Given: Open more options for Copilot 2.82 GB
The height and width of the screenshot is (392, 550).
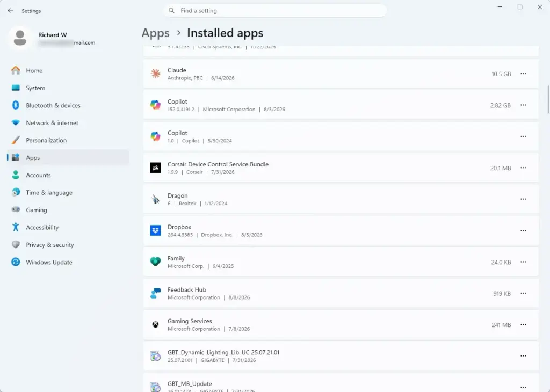Looking at the screenshot, I should point(523,105).
